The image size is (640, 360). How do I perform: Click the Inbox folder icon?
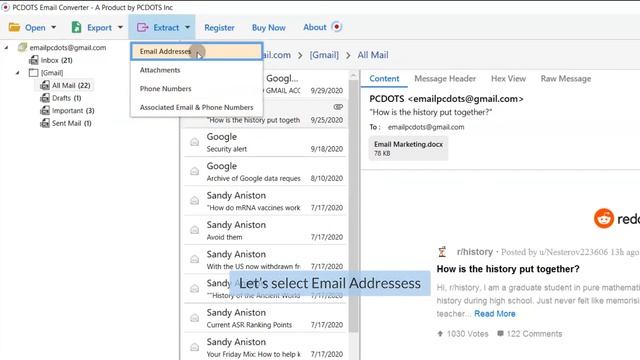pos(33,60)
